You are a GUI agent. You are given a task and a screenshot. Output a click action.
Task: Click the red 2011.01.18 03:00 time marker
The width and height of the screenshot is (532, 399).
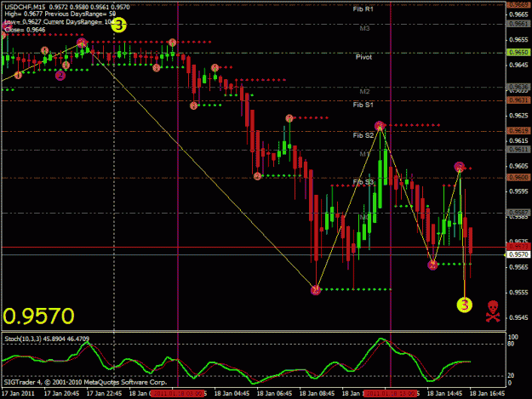177,394
